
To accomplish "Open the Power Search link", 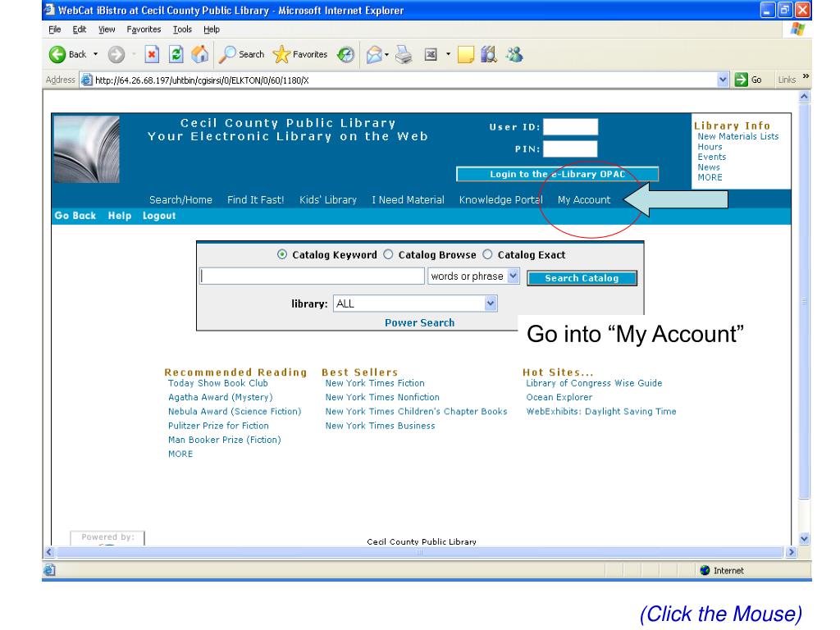I will 419,322.
